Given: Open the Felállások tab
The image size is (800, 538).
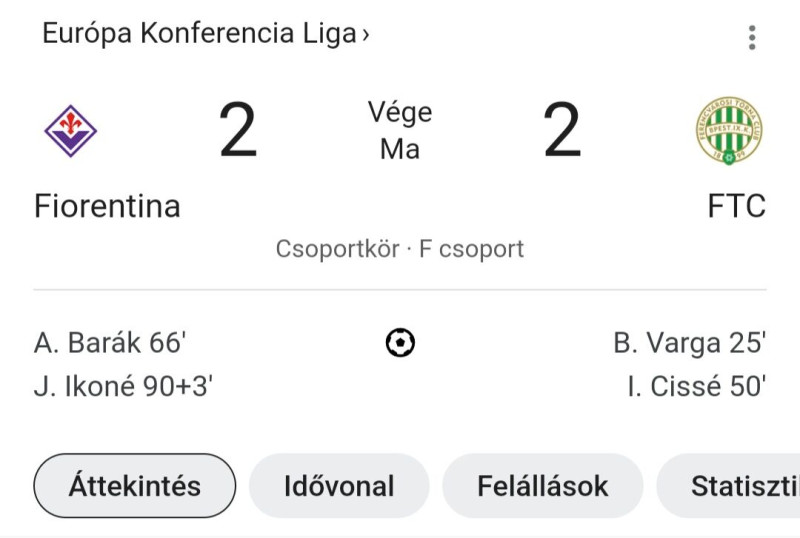Looking at the screenshot, I should [542, 485].
